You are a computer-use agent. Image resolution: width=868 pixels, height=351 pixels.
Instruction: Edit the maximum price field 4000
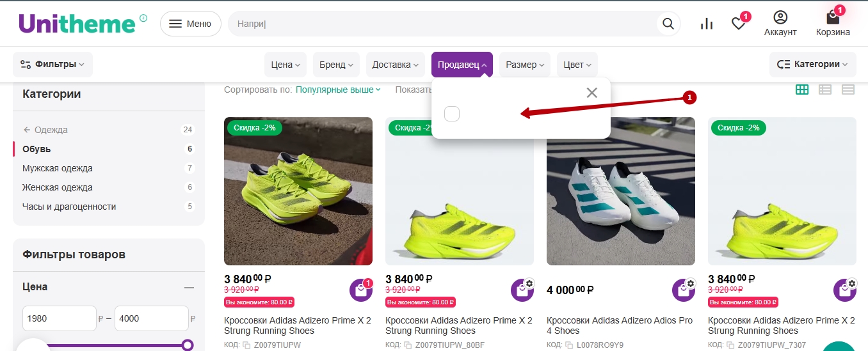click(151, 318)
